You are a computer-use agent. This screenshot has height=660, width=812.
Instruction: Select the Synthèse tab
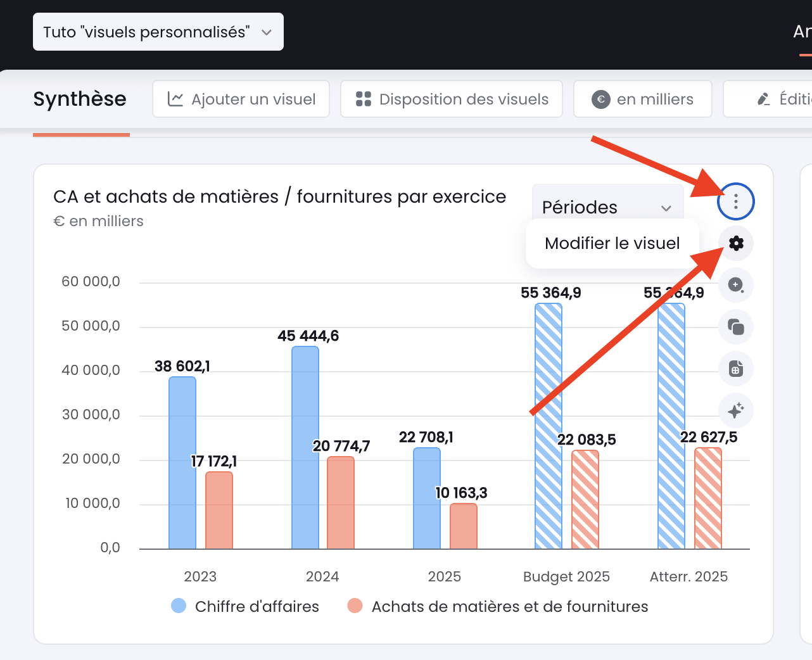[x=80, y=99]
